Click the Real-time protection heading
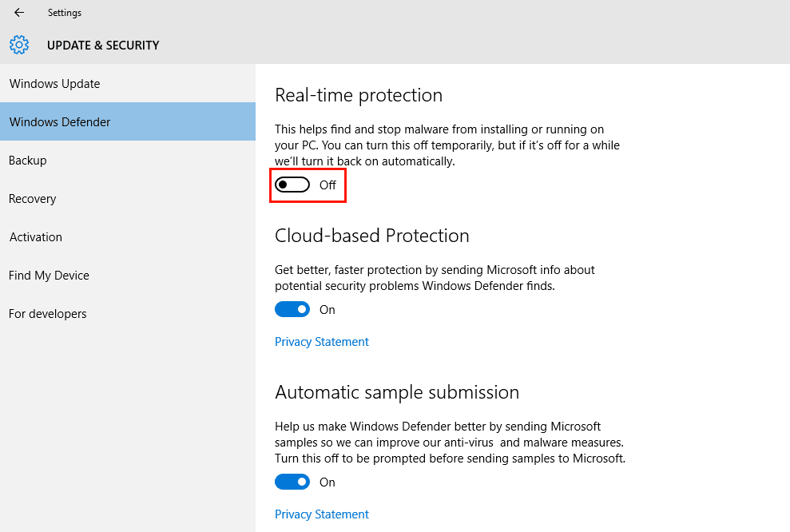790x532 pixels. pos(358,95)
